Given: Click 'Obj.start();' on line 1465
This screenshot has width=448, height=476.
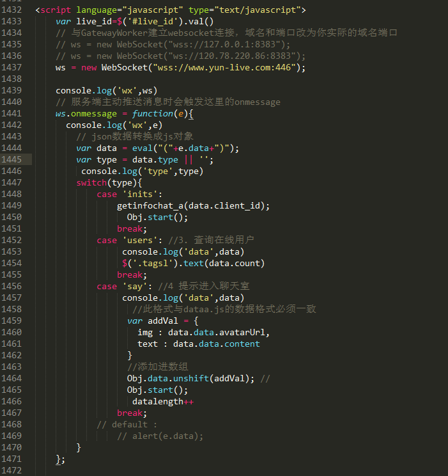Looking at the screenshot, I should (x=157, y=390).
